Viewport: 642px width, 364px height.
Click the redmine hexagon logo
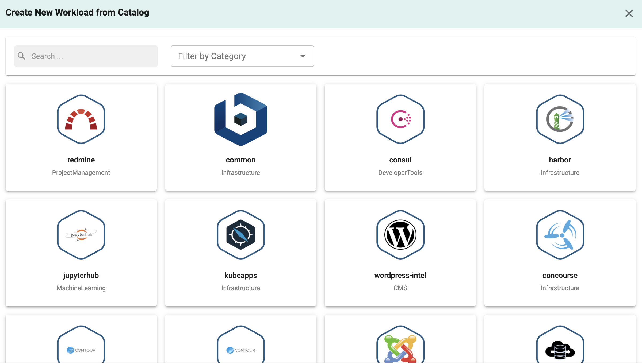[x=81, y=119]
